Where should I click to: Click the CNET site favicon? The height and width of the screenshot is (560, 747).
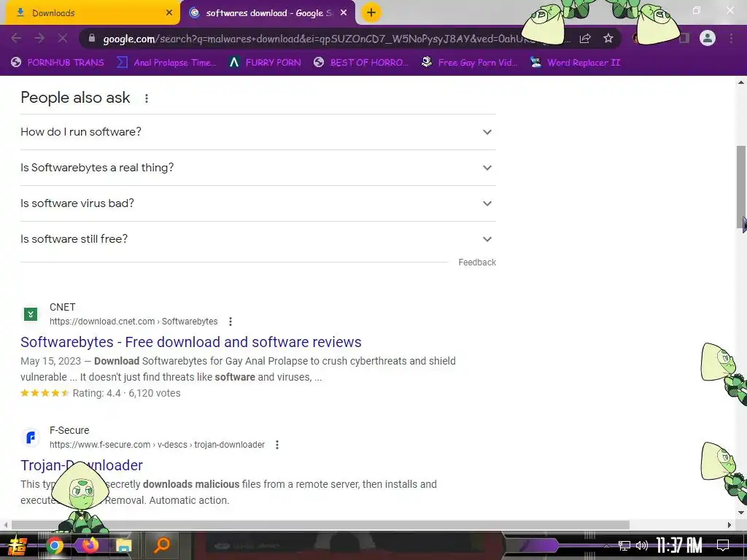pos(31,314)
